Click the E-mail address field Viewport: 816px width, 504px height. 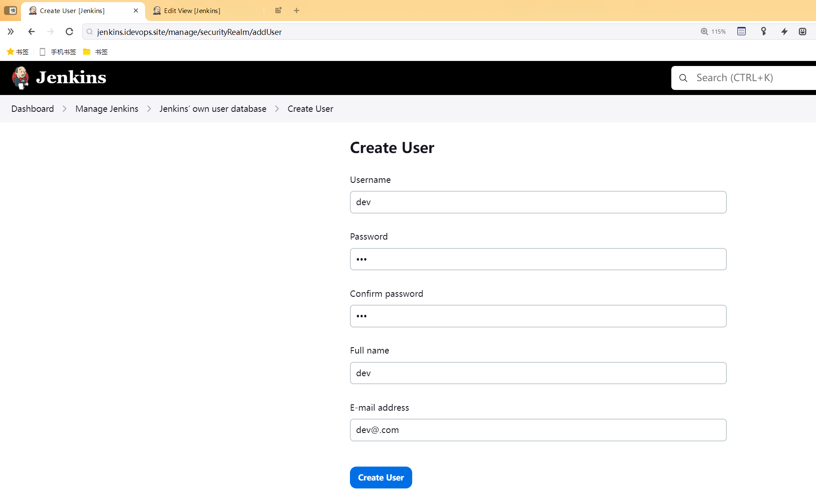pyautogui.click(x=538, y=430)
